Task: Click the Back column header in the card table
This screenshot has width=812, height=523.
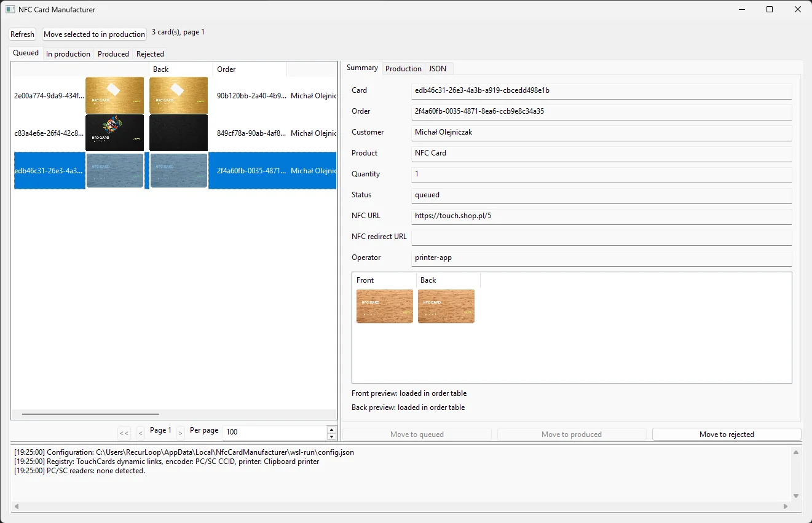Action: tap(181, 69)
